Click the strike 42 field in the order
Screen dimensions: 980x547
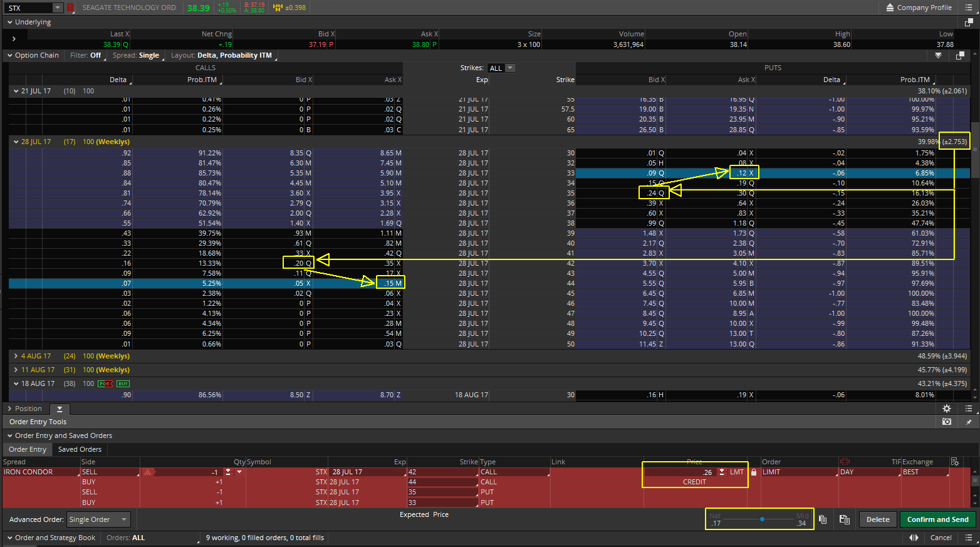(442, 472)
